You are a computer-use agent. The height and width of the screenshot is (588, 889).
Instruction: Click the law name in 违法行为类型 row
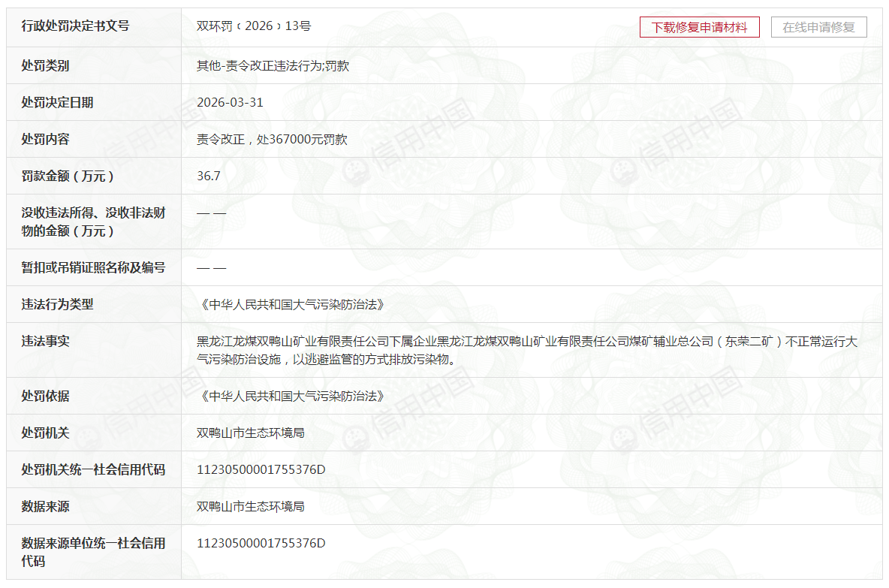point(293,304)
